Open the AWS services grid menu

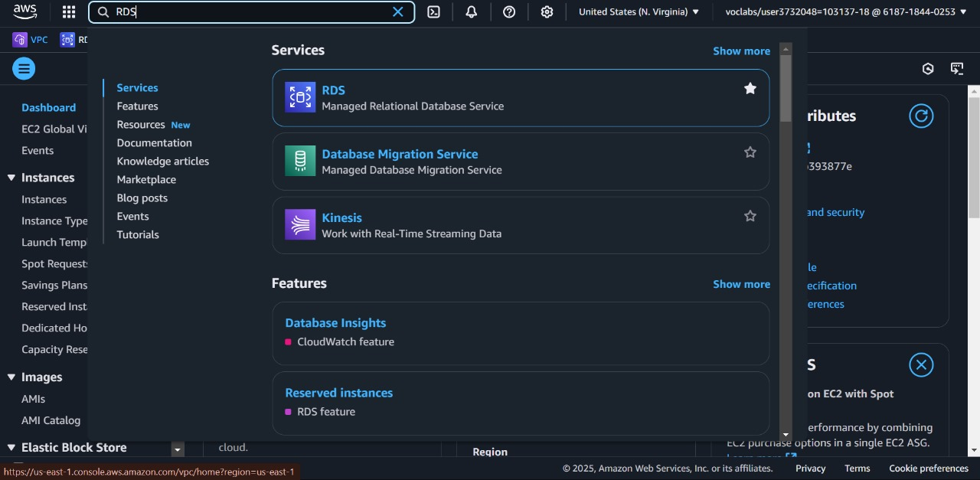[x=69, y=11]
